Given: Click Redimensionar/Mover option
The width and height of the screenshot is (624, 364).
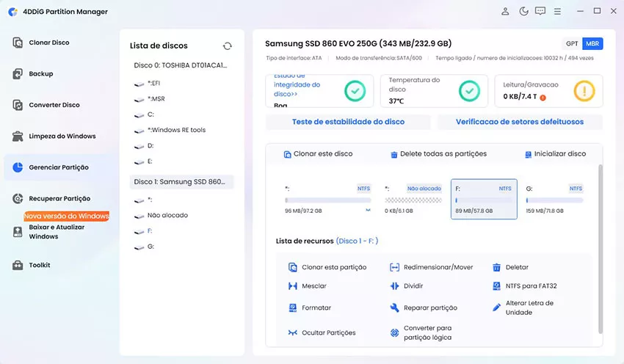Looking at the screenshot, I should tap(432, 267).
